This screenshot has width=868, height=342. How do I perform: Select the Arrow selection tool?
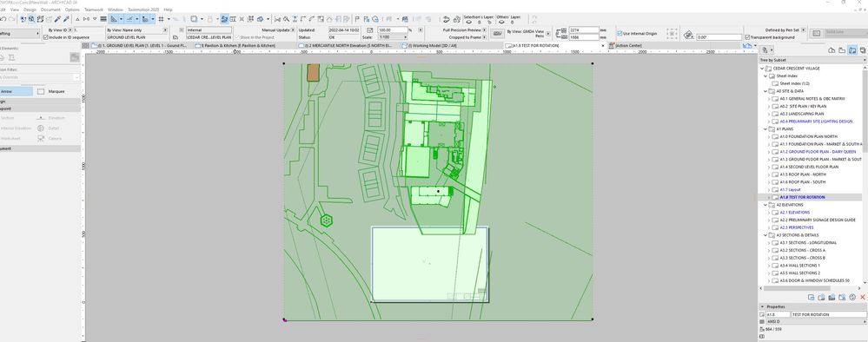click(17, 91)
